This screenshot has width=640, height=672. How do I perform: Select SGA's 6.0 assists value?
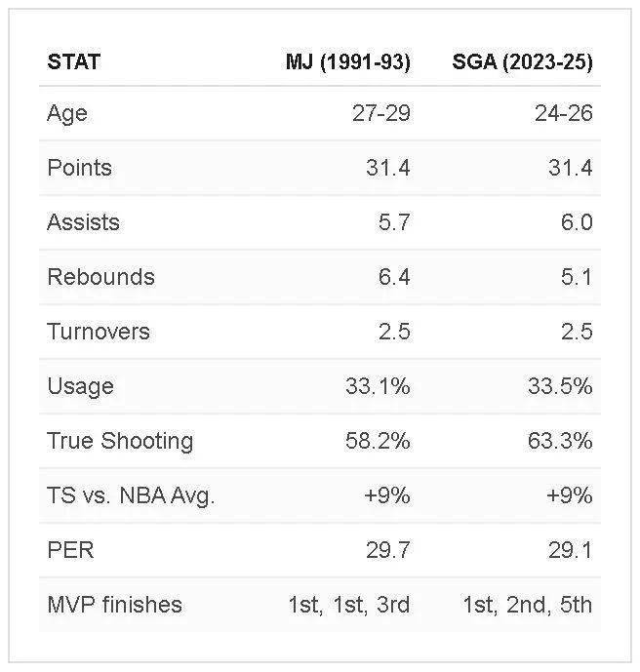tap(577, 222)
